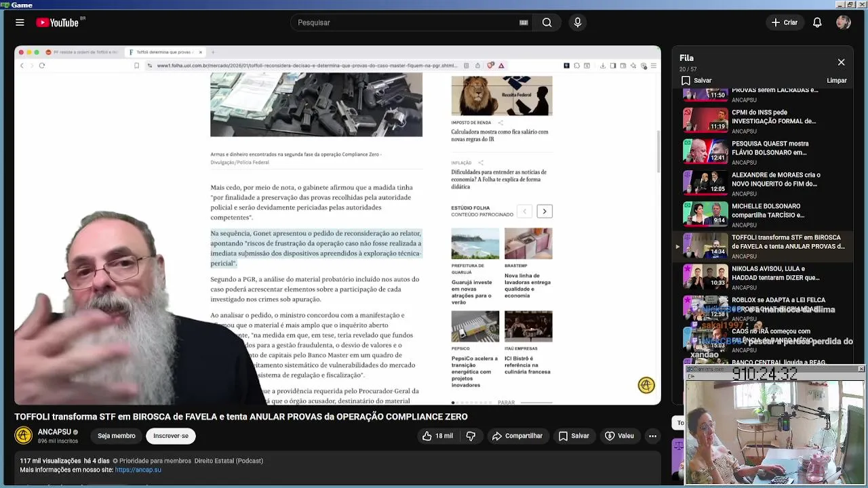Viewport: 868px width, 488px height.
Task: Click the ANCAP coin watermark in video
Action: [646, 385]
